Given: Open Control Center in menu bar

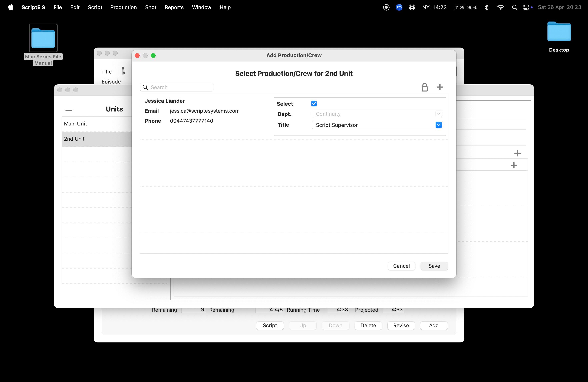Looking at the screenshot, I should tap(526, 7).
